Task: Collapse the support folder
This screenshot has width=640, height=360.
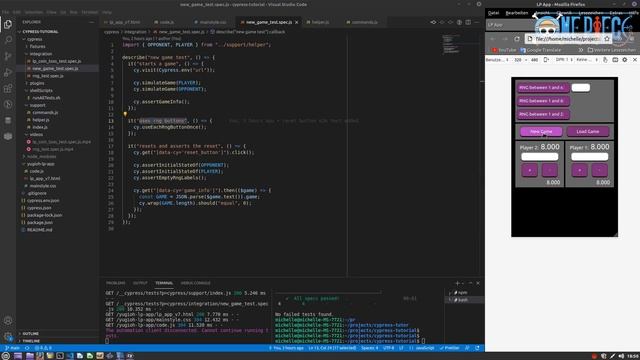Action: (x=37, y=105)
